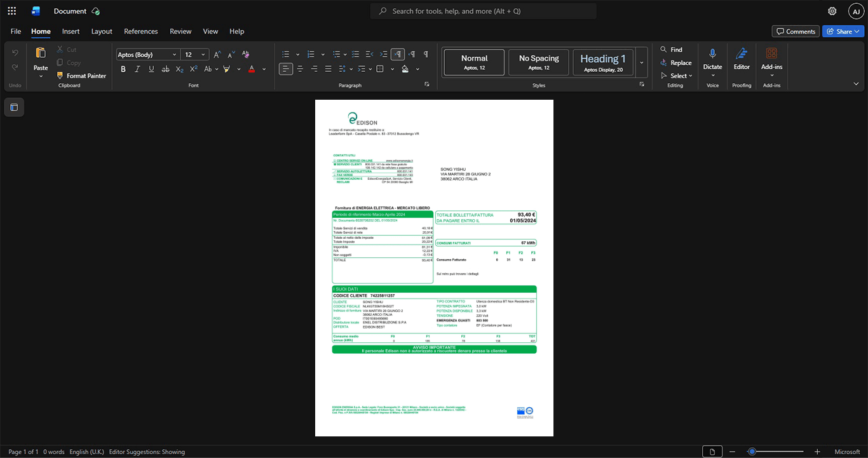Decrease paragraph indent
Screen dimensions: 868x458
tap(369, 55)
